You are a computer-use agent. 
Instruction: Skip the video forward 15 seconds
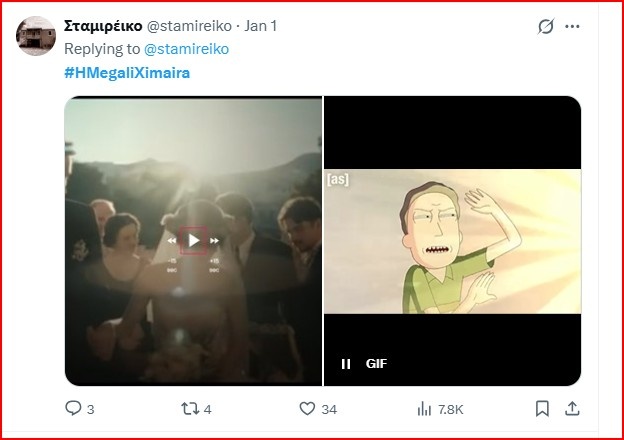215,241
